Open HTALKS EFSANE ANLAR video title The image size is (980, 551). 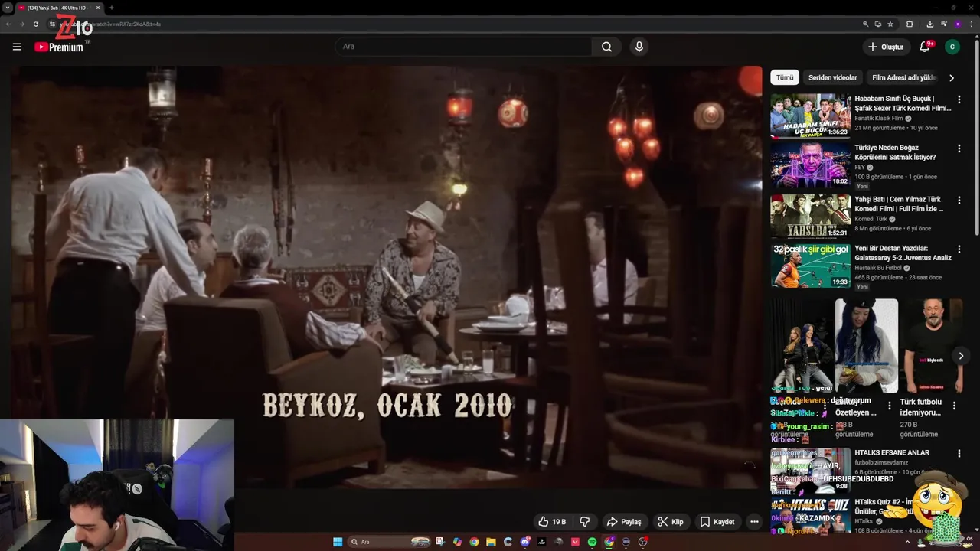pos(892,453)
